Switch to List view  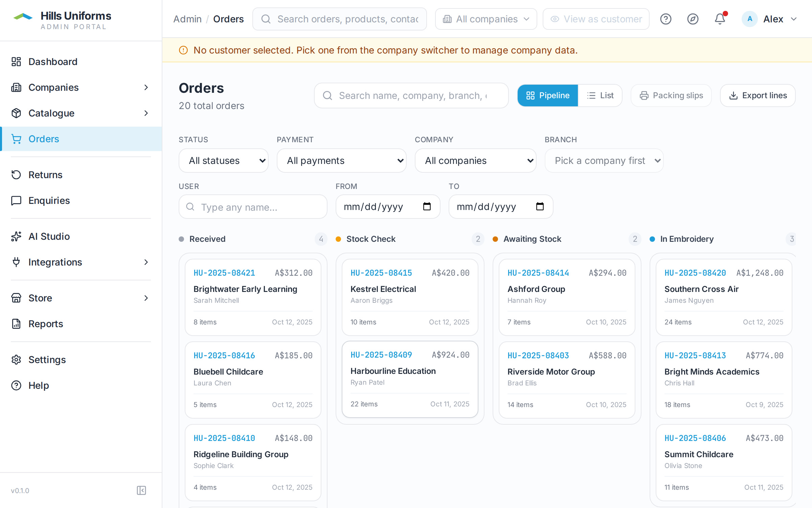click(600, 96)
